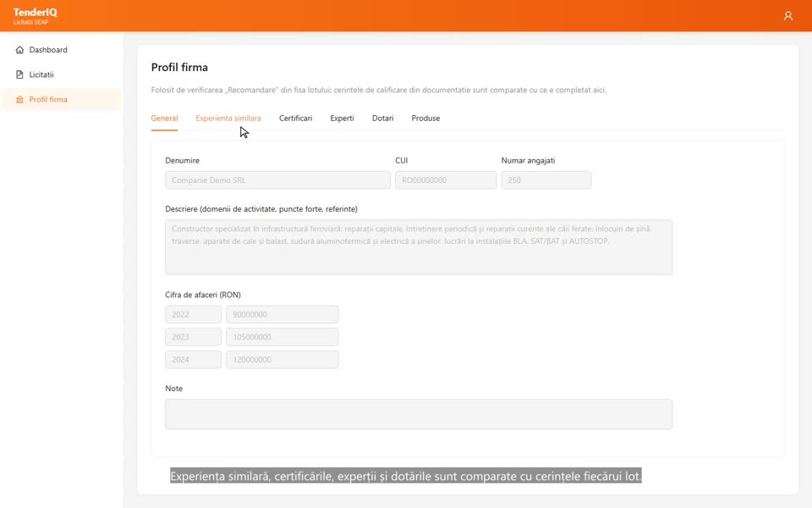Switch to the Certificari tab

pyautogui.click(x=296, y=119)
